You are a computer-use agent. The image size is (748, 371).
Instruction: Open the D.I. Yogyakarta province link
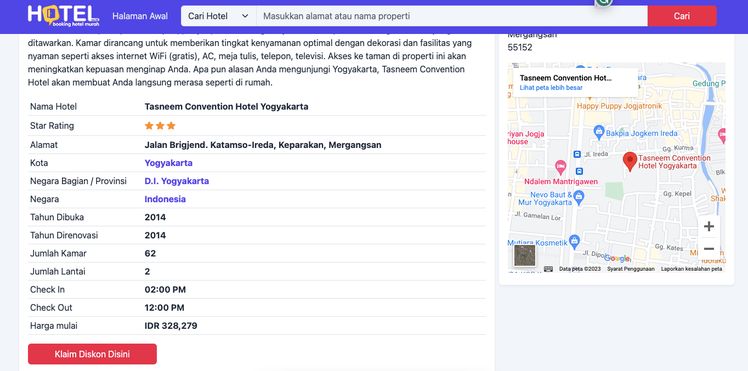[x=177, y=181]
